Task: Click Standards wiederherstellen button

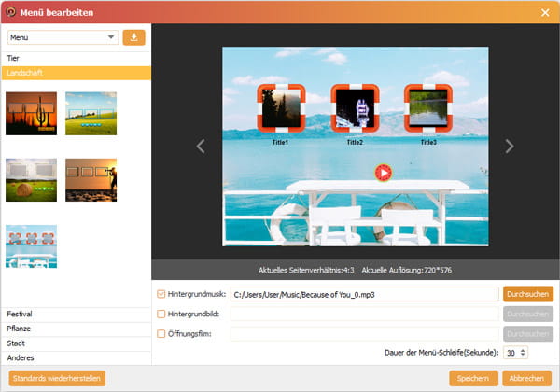Action: (x=57, y=378)
